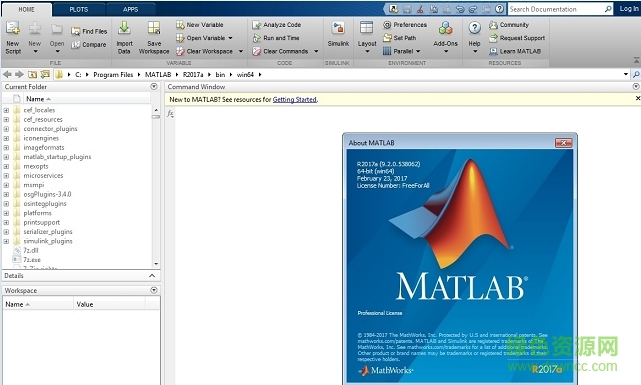The height and width of the screenshot is (385, 641).
Task: Expand the mexopts folder
Action: point(6,167)
